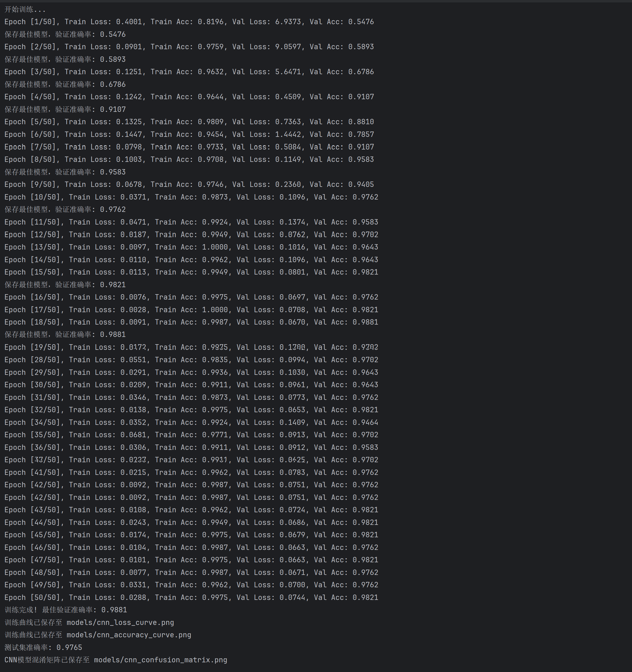Screen dimensions: 632x672
Task: Click the Epoch [6/50] log line
Action: point(189,134)
